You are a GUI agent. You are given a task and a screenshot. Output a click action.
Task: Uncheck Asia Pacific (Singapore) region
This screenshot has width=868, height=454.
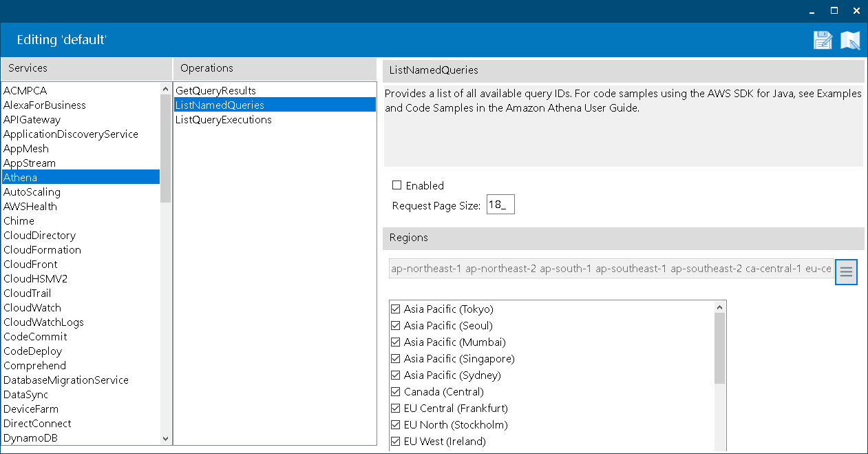[395, 359]
